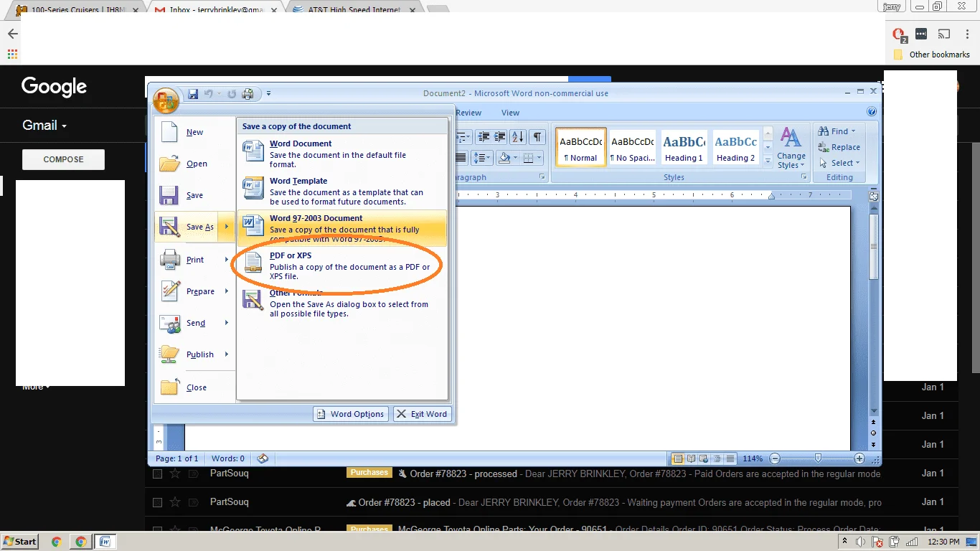Expand the Print submenu arrow

tap(226, 260)
